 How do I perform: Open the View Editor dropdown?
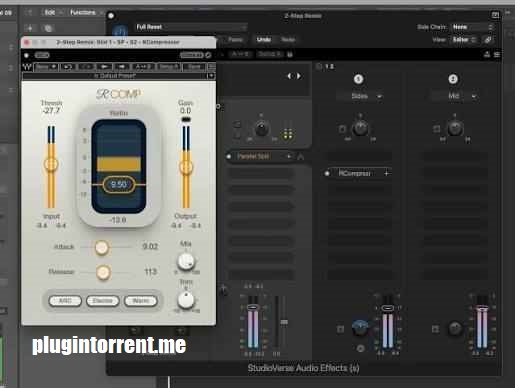464,39
